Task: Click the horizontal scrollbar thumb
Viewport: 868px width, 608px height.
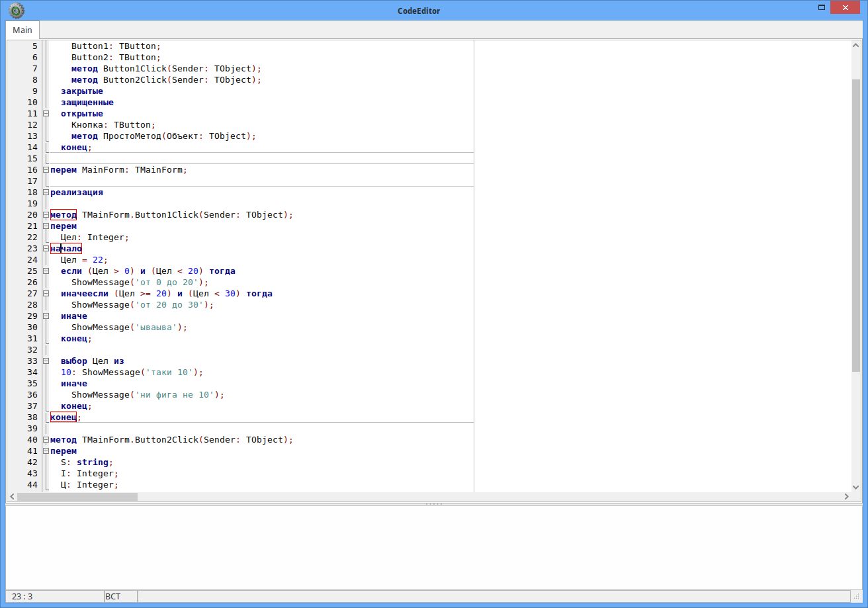Action: pyautogui.click(x=77, y=497)
